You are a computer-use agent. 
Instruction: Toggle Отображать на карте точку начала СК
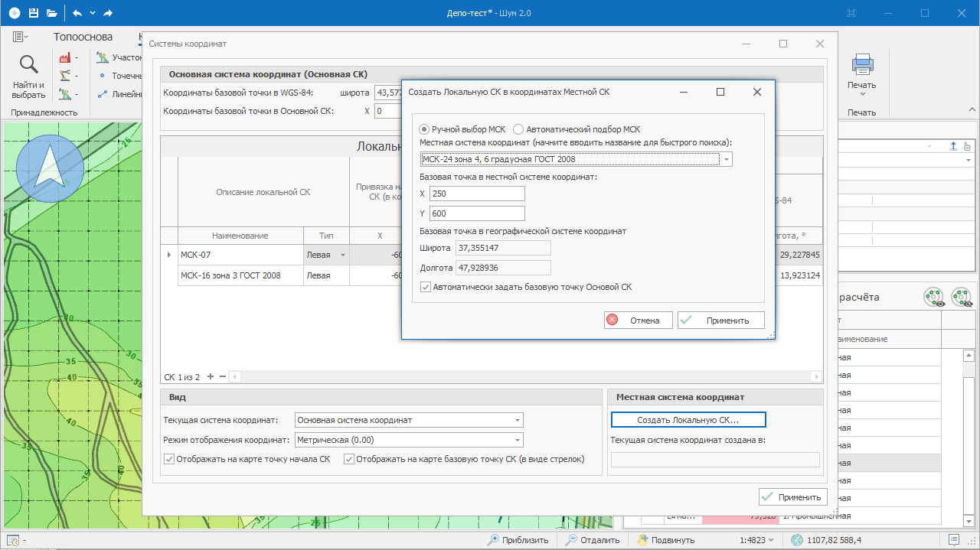(x=169, y=459)
